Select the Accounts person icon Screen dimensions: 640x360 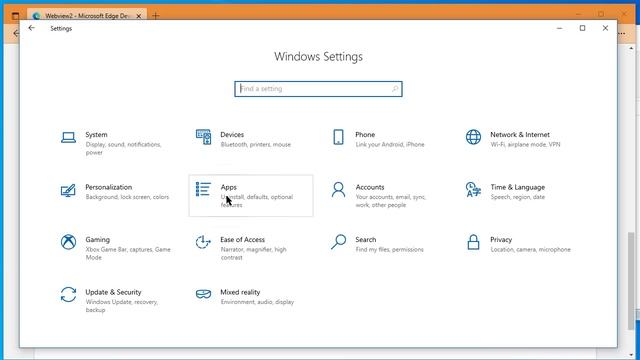(338, 190)
